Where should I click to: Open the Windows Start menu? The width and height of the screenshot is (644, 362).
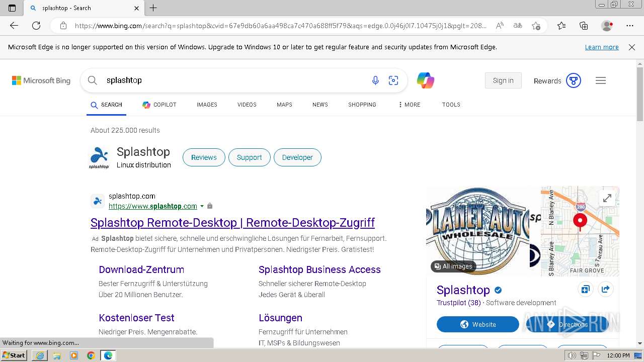click(14, 355)
